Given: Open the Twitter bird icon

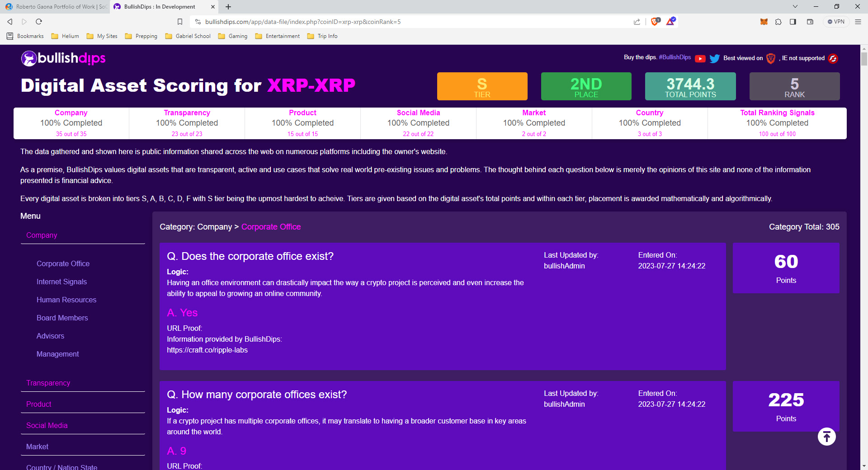Looking at the screenshot, I should 715,58.
